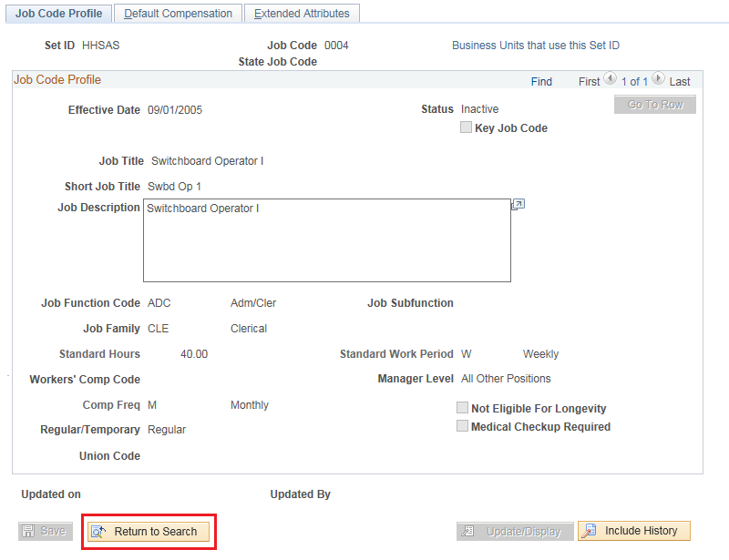Jump to Last row link

coord(680,82)
